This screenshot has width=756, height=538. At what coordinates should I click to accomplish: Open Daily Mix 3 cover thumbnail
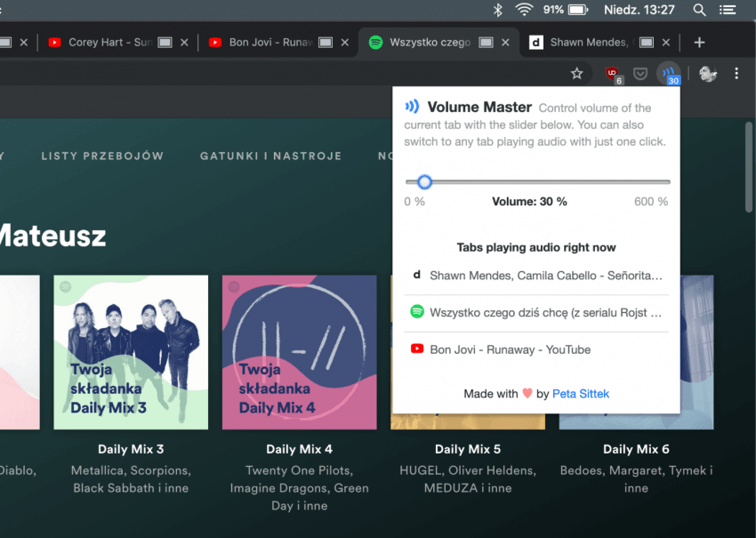click(x=131, y=352)
